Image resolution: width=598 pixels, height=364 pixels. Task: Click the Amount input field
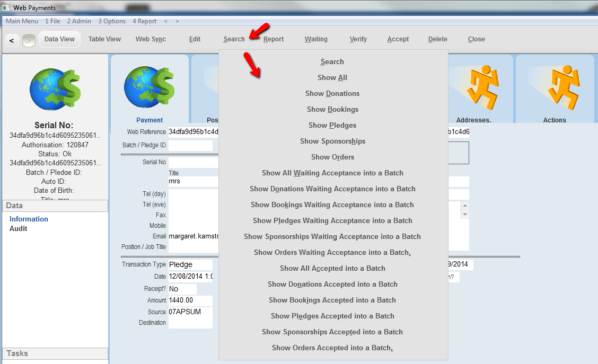(190, 301)
